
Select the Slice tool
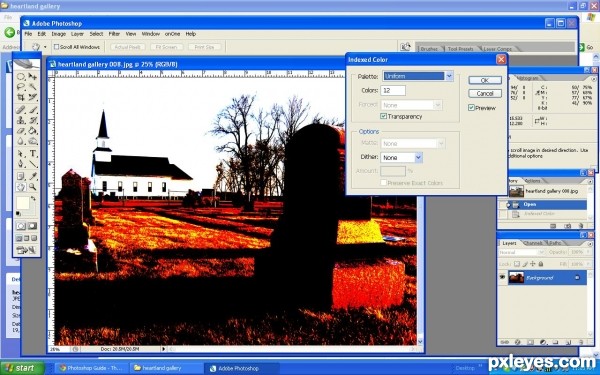[33, 97]
